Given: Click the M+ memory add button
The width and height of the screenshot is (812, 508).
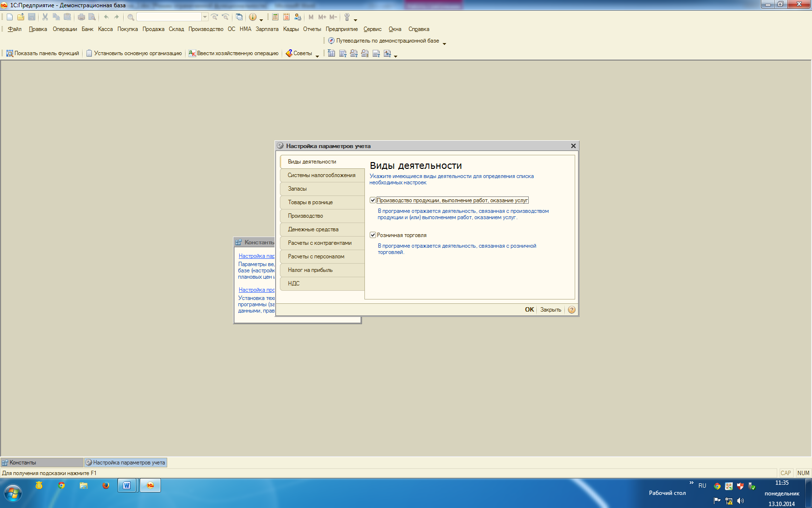Looking at the screenshot, I should [x=322, y=17].
